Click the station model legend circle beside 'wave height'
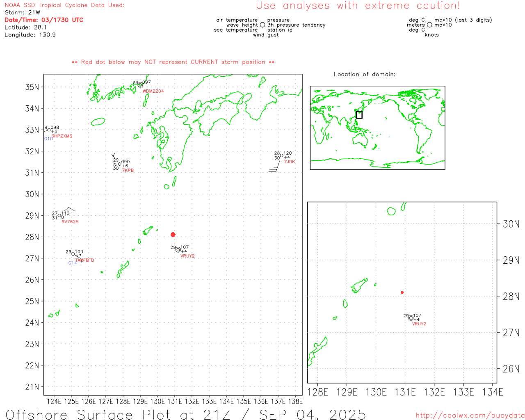The image size is (525, 420). pos(262,25)
